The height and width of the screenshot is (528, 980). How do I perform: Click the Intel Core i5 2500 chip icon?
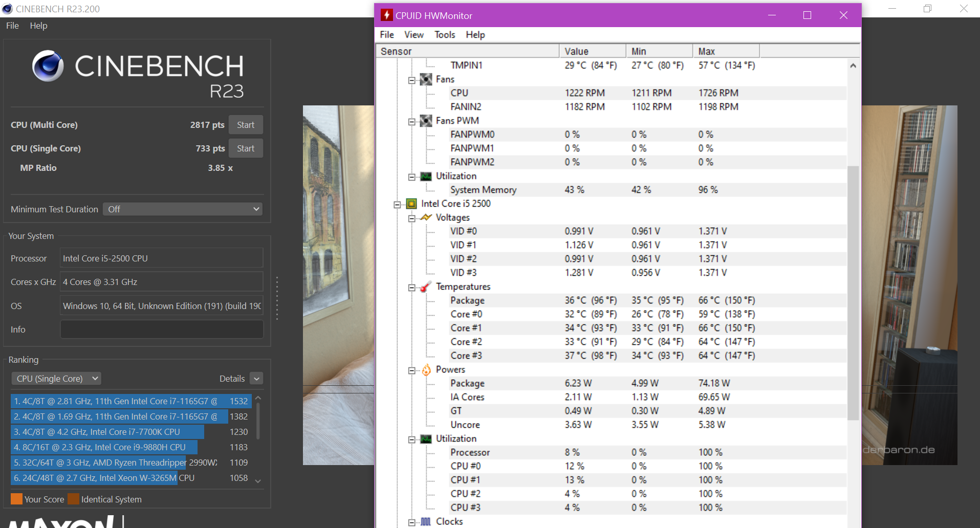click(411, 204)
